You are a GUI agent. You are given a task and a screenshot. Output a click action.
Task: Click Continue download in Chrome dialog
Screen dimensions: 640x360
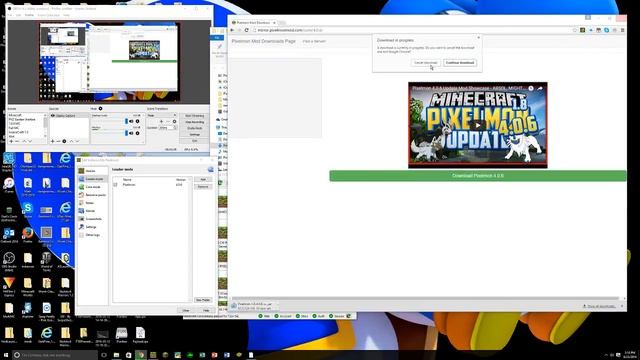[x=460, y=63]
